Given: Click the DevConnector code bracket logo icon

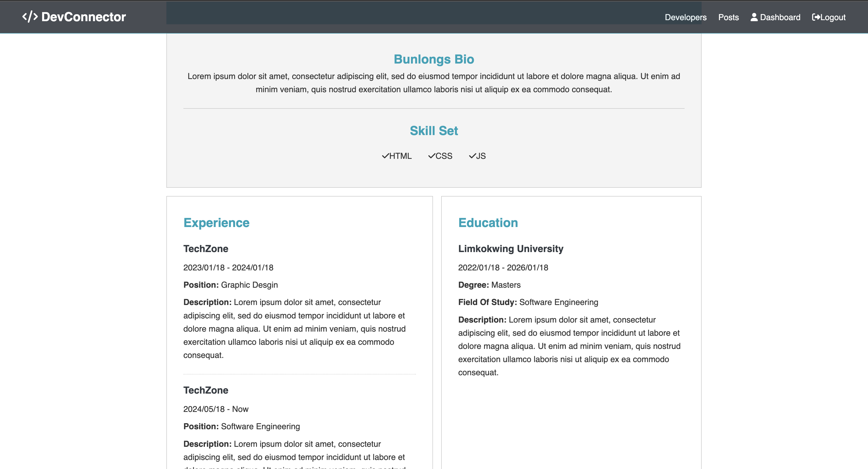Looking at the screenshot, I should click(30, 17).
